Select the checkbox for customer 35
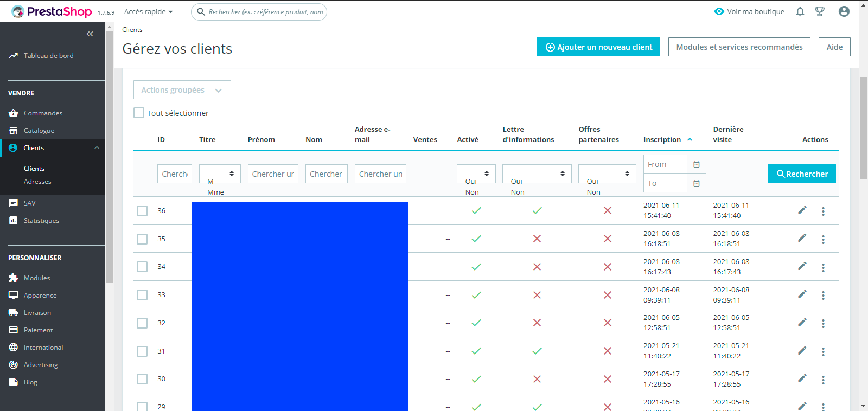The width and height of the screenshot is (868, 411). click(x=142, y=239)
